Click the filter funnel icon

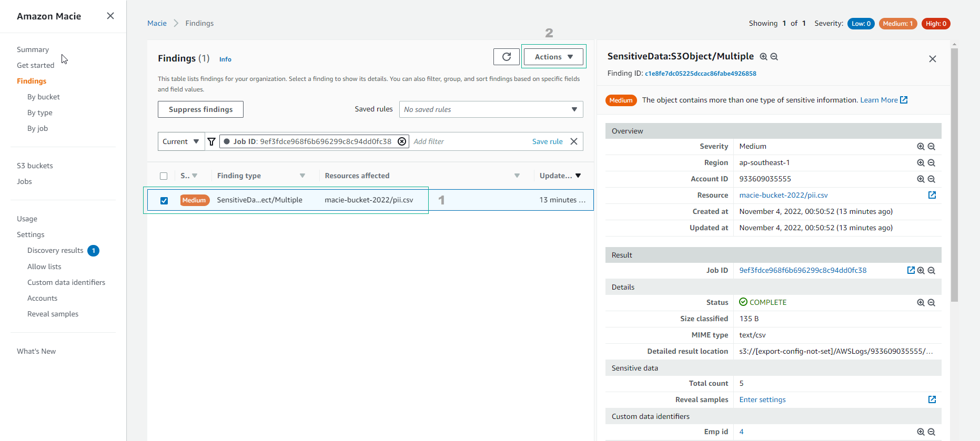pyautogui.click(x=211, y=141)
